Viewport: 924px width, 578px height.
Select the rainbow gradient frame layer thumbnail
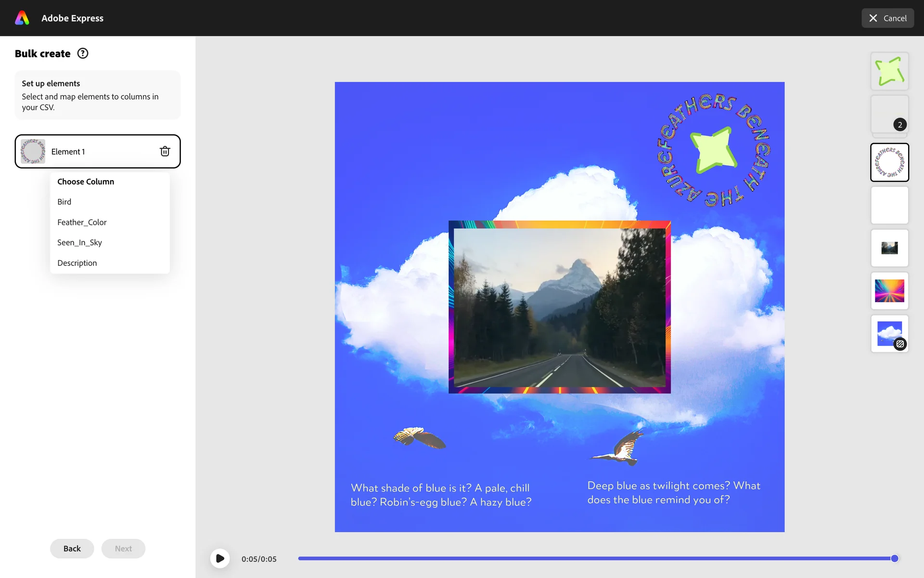pyautogui.click(x=889, y=291)
